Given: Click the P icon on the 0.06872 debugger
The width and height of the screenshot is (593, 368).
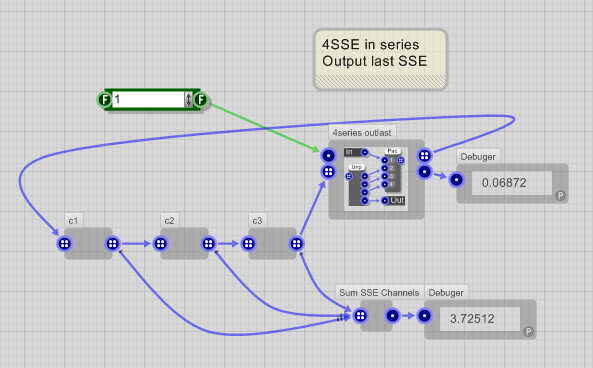Looking at the screenshot, I should point(560,196).
